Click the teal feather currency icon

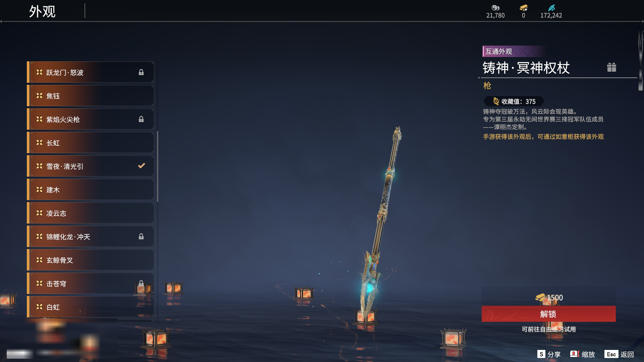tap(551, 7)
